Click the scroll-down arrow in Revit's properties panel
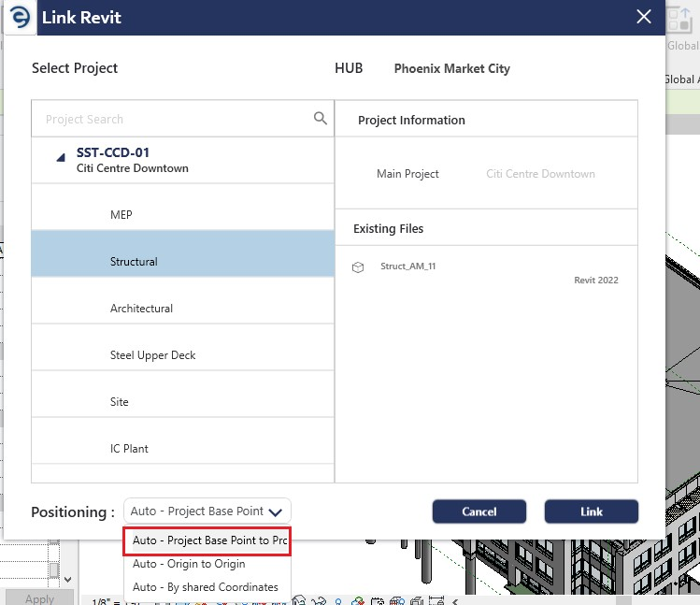This screenshot has width=700, height=605. (67, 580)
